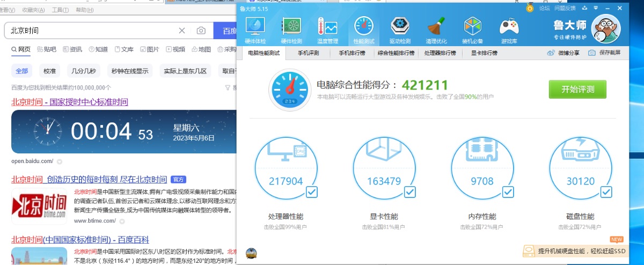Select Baidu 知道 search category

[x=98, y=49]
